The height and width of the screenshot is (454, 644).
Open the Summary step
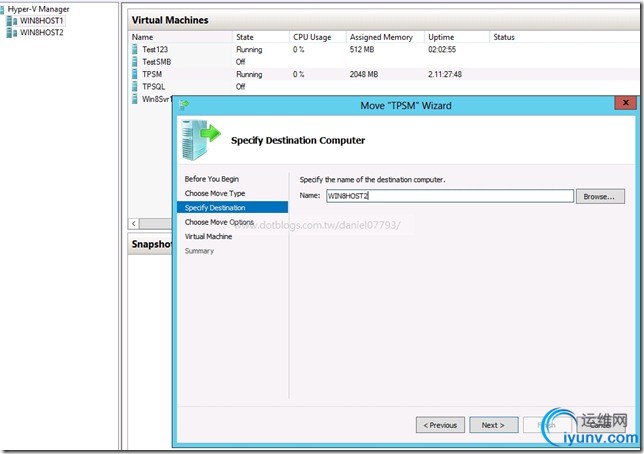199,251
